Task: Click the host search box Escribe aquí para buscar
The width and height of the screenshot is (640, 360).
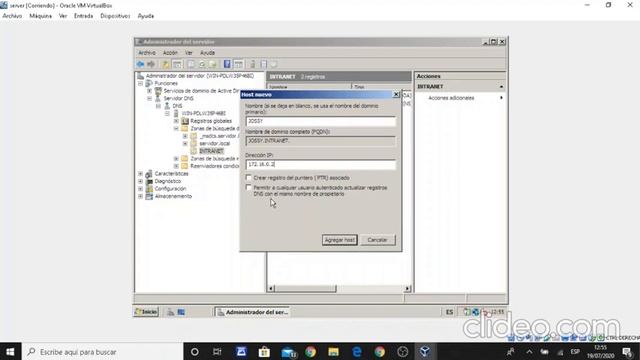Action: click(x=102, y=351)
